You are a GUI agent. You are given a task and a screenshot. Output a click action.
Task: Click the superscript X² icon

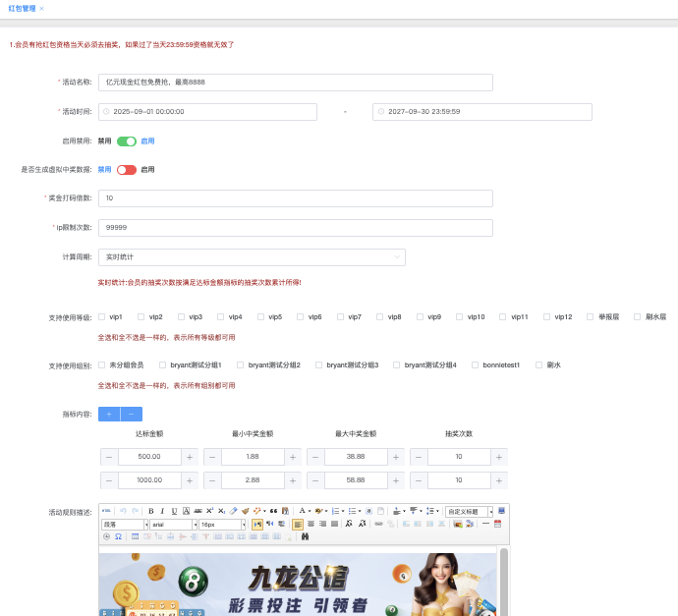pyautogui.click(x=209, y=511)
